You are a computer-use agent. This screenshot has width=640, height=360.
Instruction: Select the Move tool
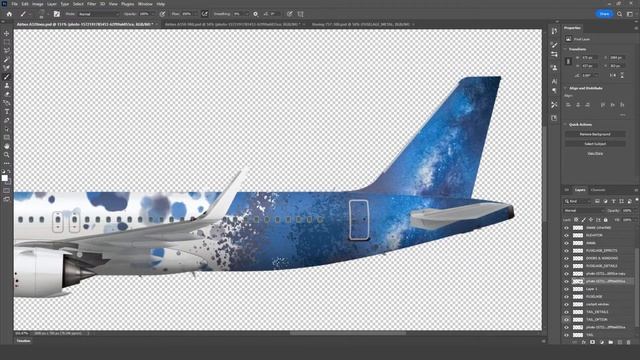click(7, 33)
